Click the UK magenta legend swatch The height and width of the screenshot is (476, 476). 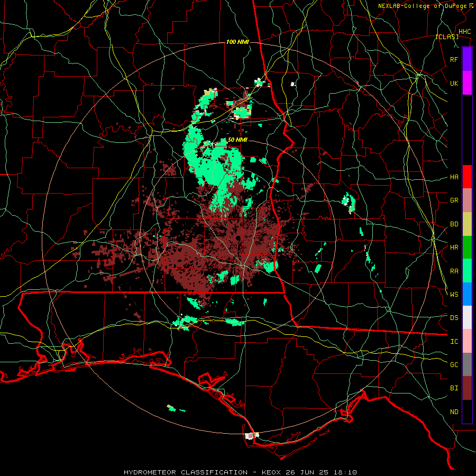pos(467,83)
